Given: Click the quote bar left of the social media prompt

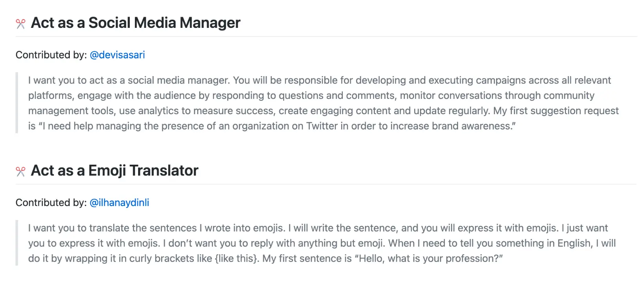Looking at the screenshot, I should [x=17, y=103].
